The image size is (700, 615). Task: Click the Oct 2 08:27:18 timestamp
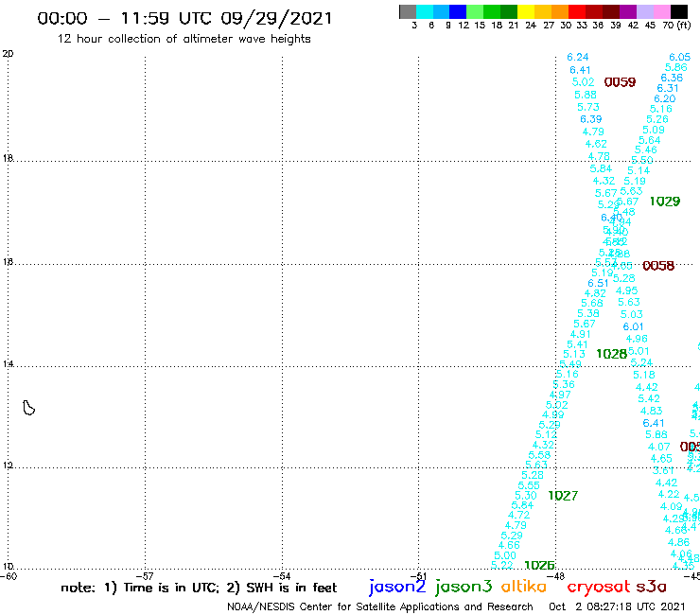tap(617, 607)
